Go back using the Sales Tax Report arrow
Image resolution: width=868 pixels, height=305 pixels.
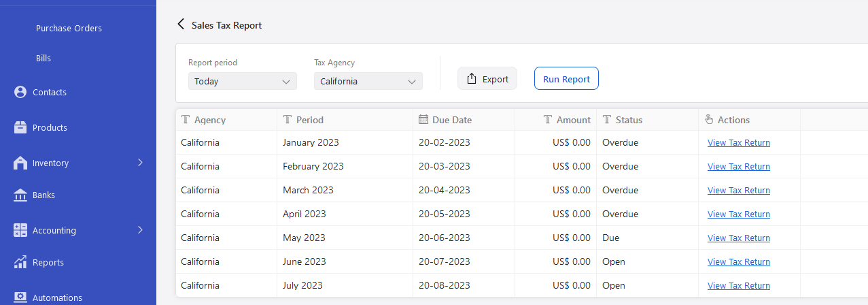pyautogui.click(x=181, y=25)
